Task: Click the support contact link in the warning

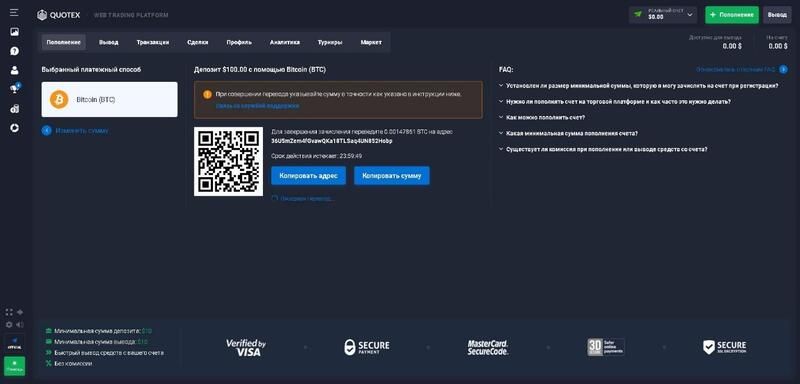Action: [x=257, y=106]
